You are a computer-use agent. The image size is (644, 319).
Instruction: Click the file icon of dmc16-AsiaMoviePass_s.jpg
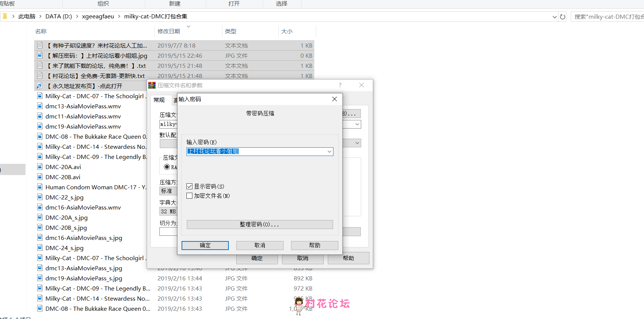click(40, 238)
